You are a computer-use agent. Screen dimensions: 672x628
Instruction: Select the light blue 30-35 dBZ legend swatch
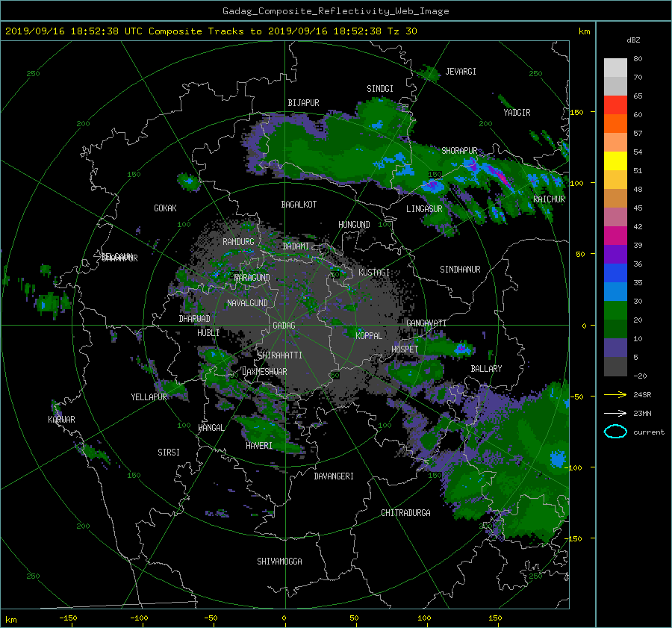click(615, 292)
